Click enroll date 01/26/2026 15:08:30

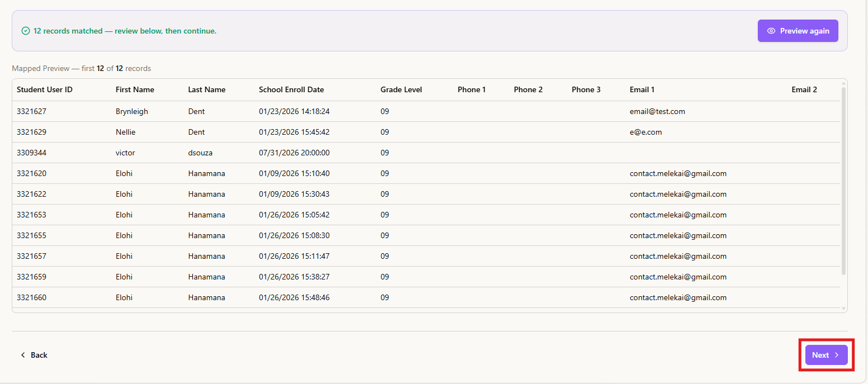294,235
